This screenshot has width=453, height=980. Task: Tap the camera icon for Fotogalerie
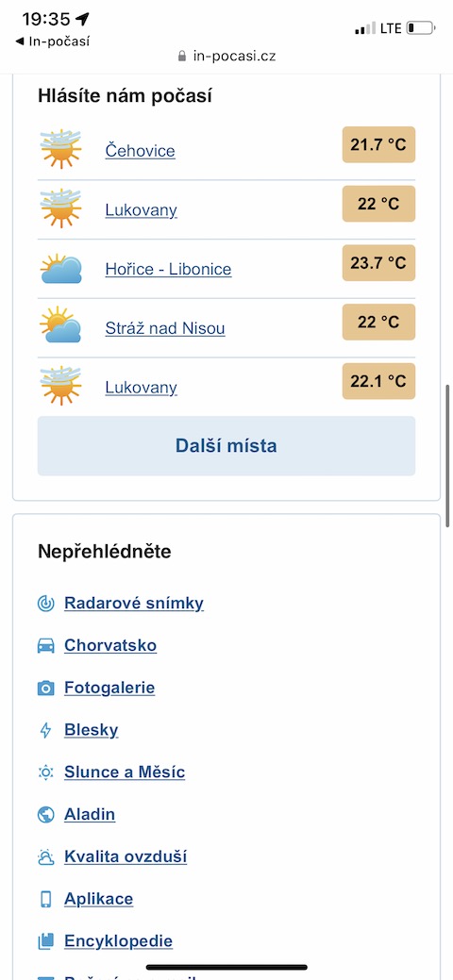(x=45, y=689)
